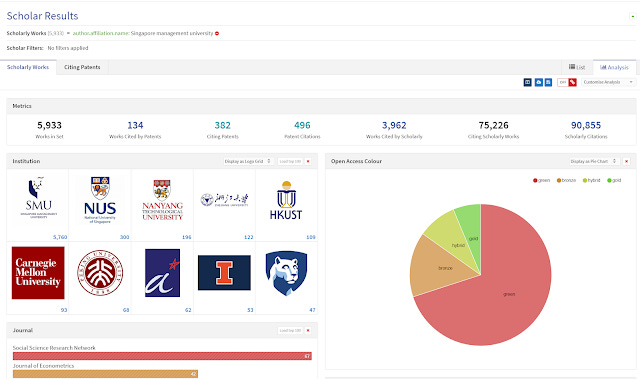Click the Social Science Research Network bar
640x379 pixels.
pyautogui.click(x=162, y=356)
